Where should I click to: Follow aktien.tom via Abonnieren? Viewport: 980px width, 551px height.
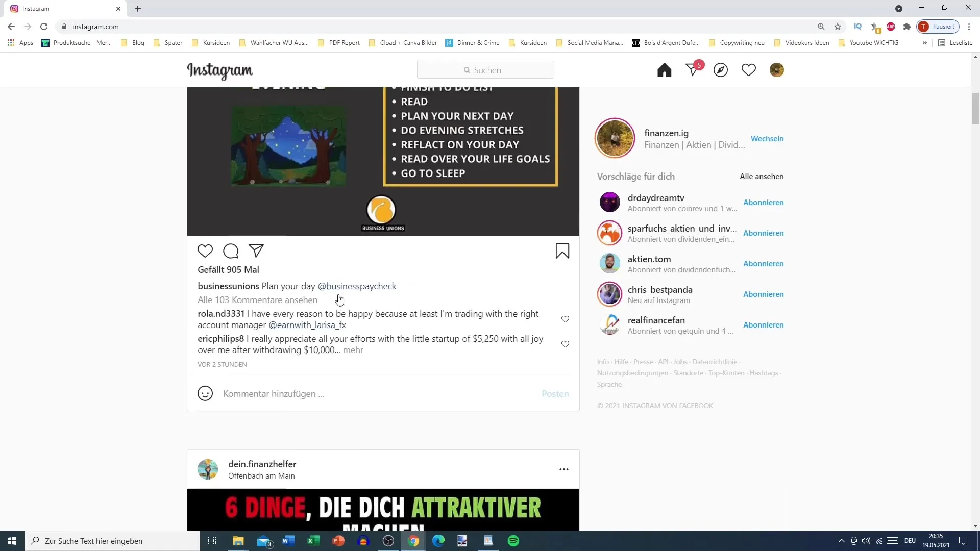[x=763, y=264]
